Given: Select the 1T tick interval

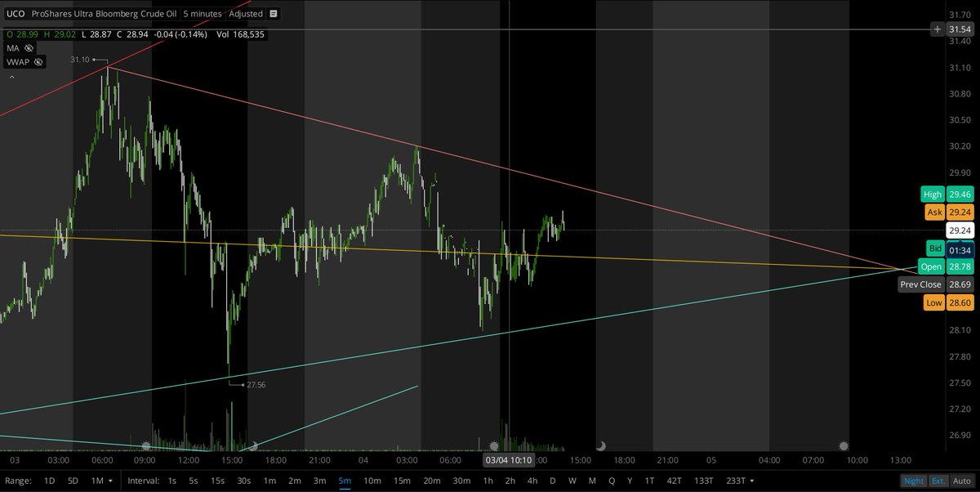Looking at the screenshot, I should pos(650,481).
